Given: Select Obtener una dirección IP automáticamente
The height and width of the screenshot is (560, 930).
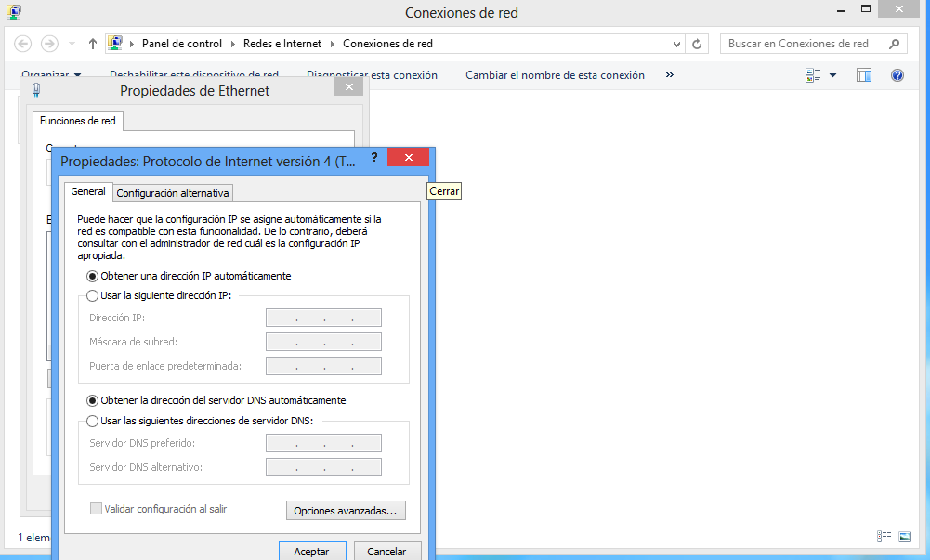Looking at the screenshot, I should 190,276.
